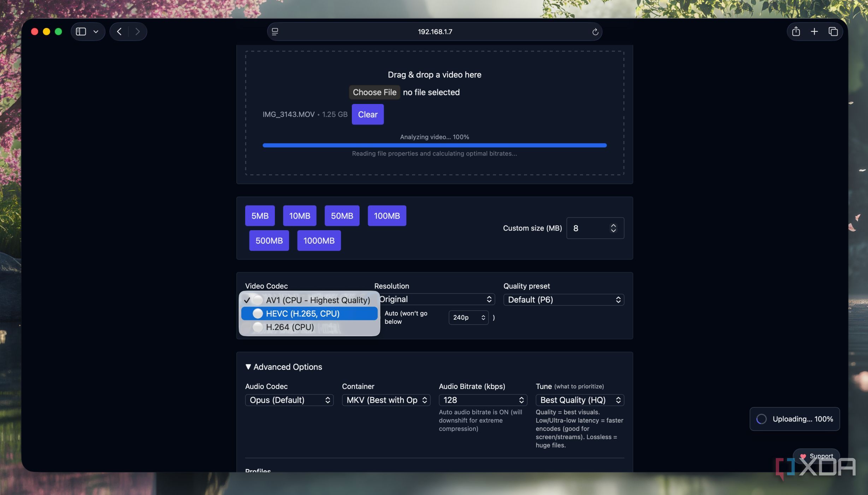
Task: Click the Analyzing video progress bar
Action: [435, 145]
